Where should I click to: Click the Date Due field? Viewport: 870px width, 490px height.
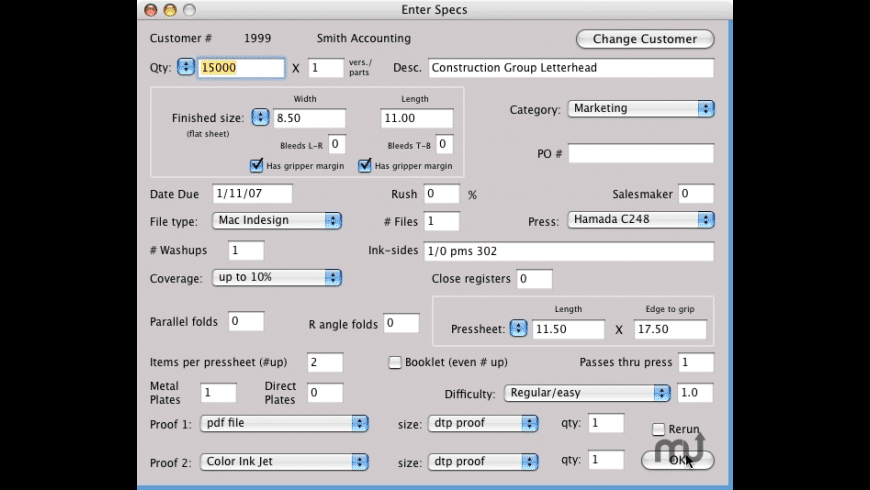pos(252,194)
